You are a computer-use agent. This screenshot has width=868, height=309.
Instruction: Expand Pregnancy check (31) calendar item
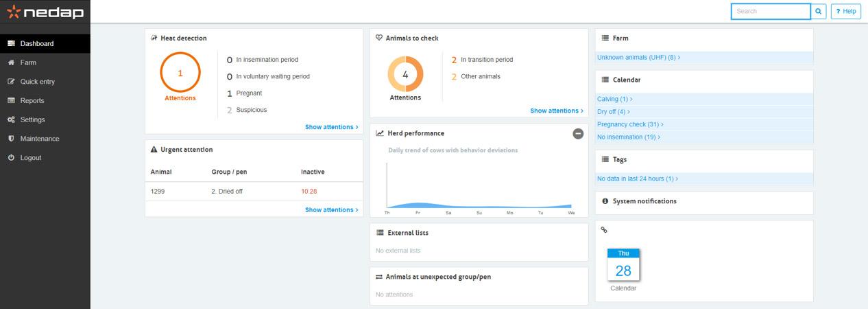tap(630, 124)
